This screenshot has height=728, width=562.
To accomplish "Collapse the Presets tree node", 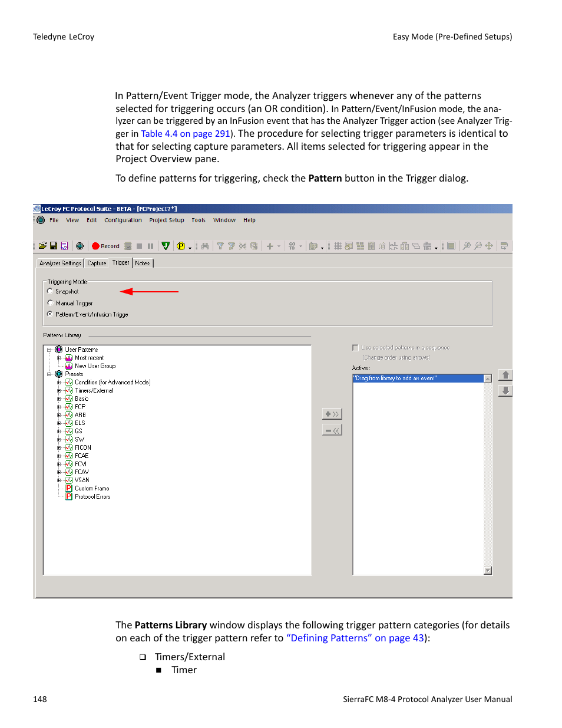I will [x=49, y=374].
